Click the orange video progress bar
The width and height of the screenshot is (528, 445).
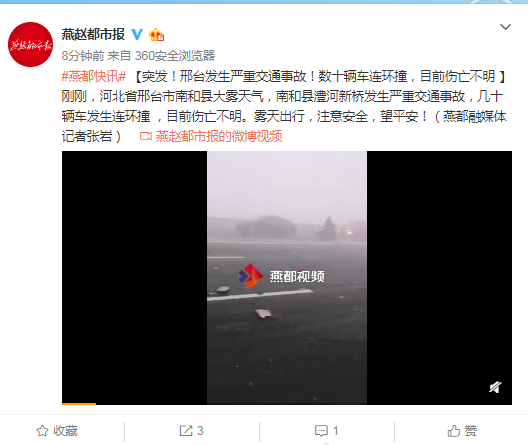point(79,403)
